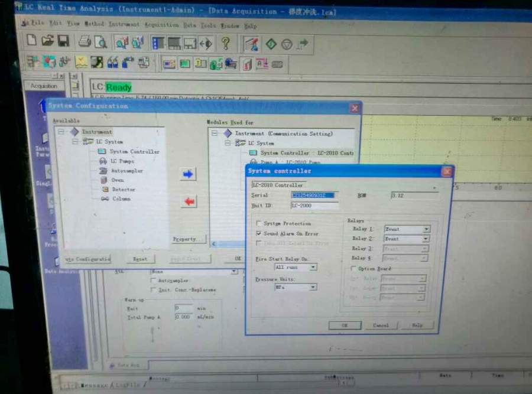Click the yellow question mark Help icon

click(226, 43)
